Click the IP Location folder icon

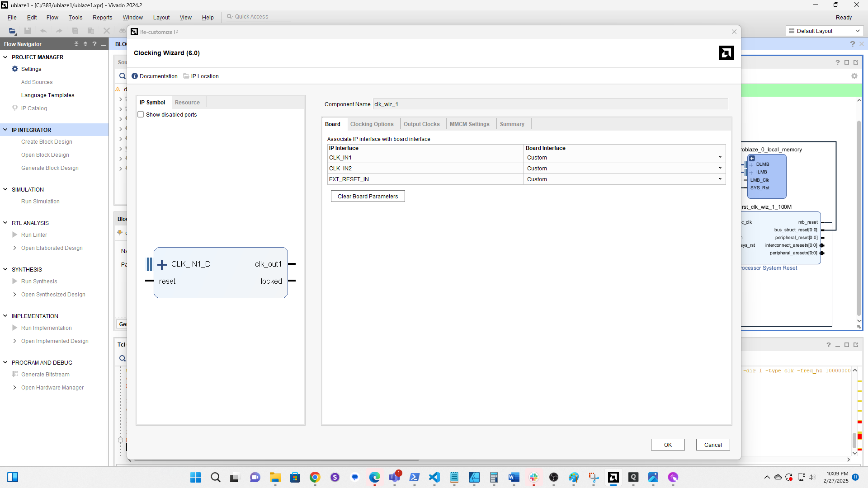coord(186,76)
